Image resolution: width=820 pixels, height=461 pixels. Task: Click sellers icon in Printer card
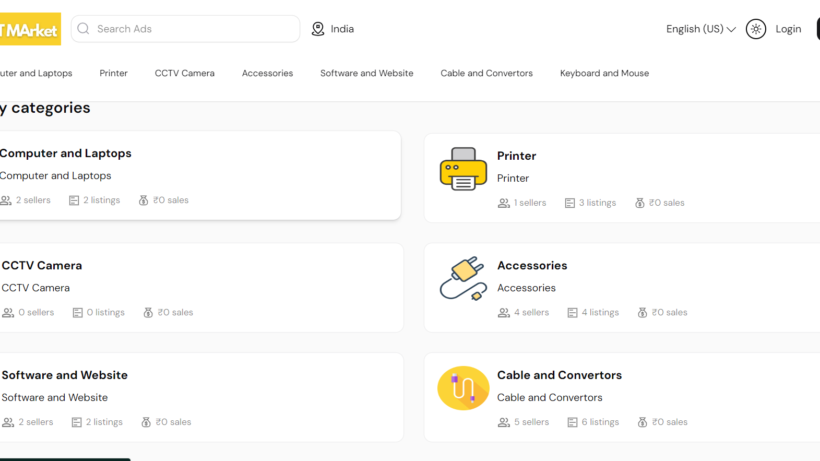coord(504,203)
